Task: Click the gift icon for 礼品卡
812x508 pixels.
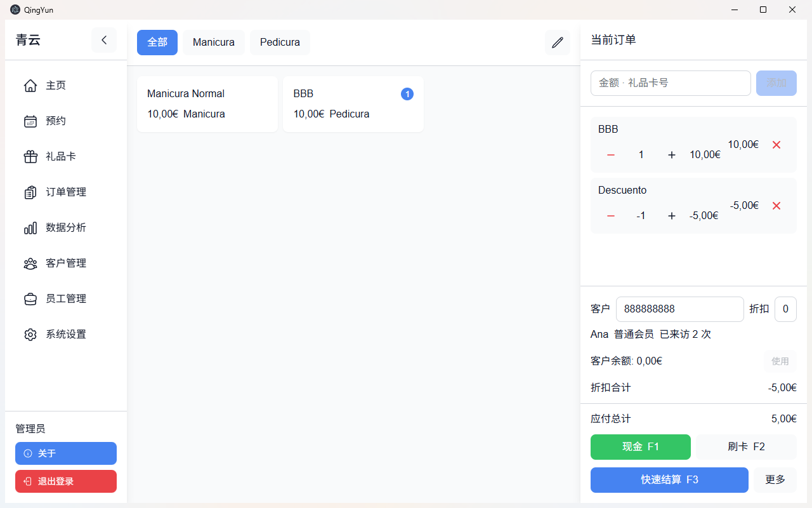Action: point(30,156)
